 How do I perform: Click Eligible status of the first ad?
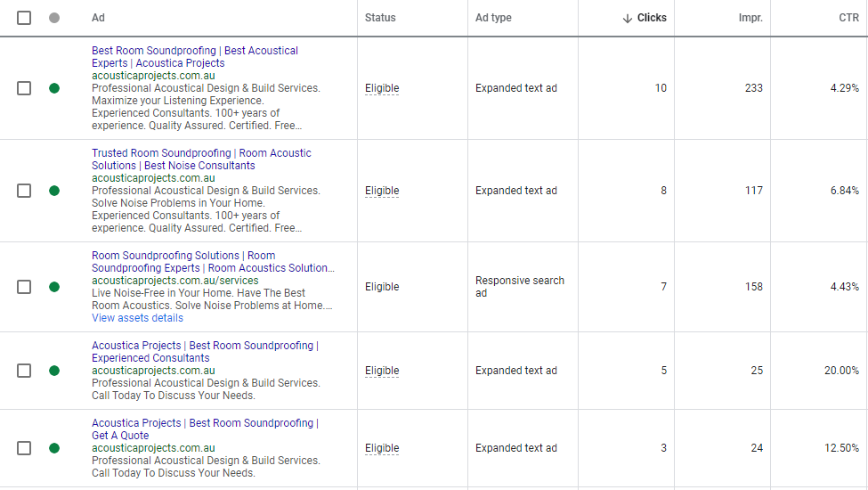tap(382, 88)
